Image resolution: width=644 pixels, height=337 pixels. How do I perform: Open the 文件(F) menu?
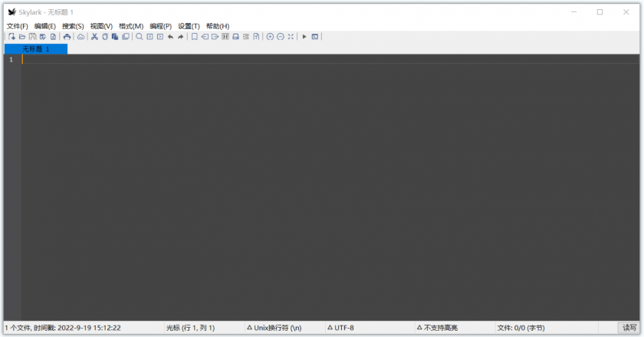tap(17, 26)
